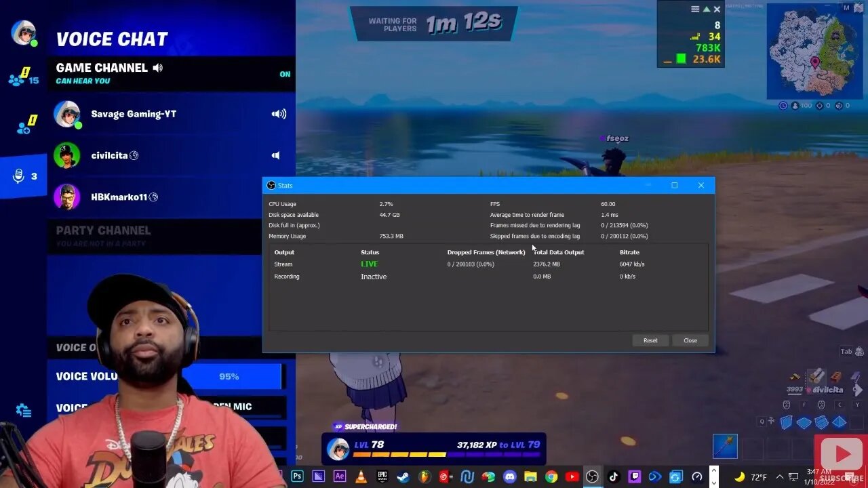Click the pickaxe harvesting tool slot
The image size is (868, 488).
click(725, 446)
